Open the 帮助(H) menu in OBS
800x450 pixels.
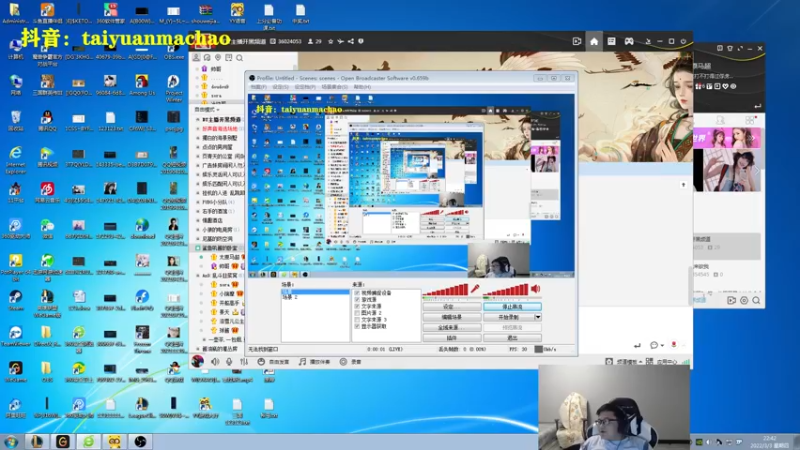coord(362,87)
